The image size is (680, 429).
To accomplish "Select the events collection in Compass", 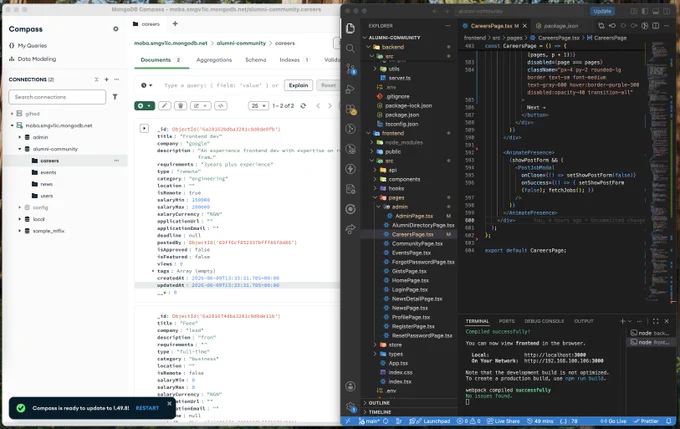I will click(48, 172).
